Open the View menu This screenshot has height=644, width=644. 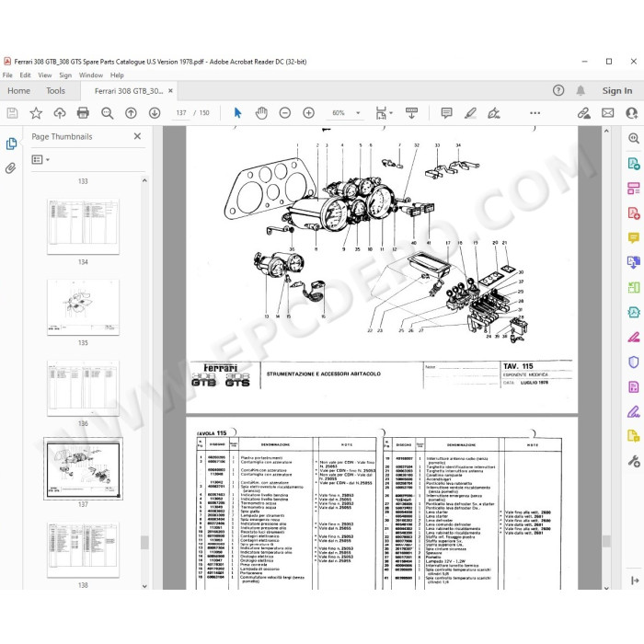tap(45, 75)
